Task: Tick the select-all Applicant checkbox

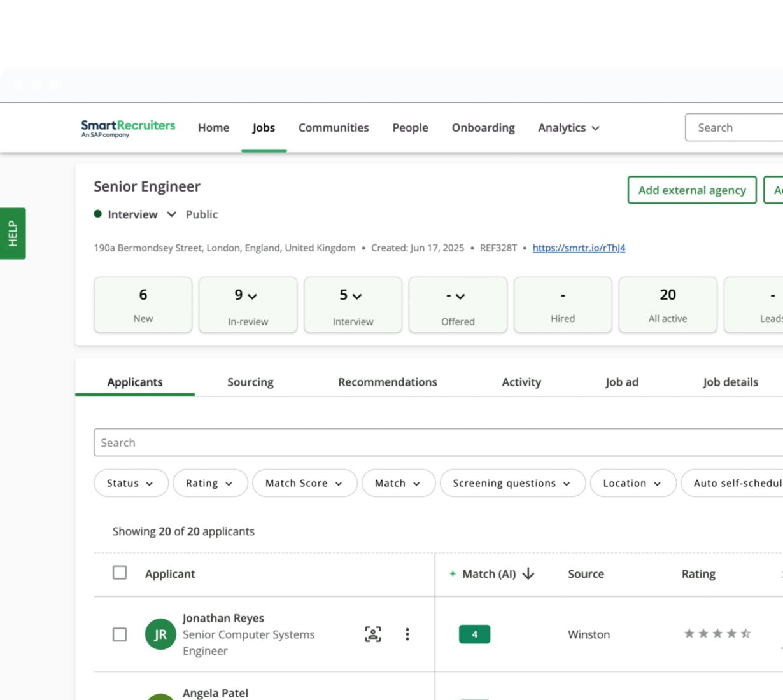Action: point(120,573)
